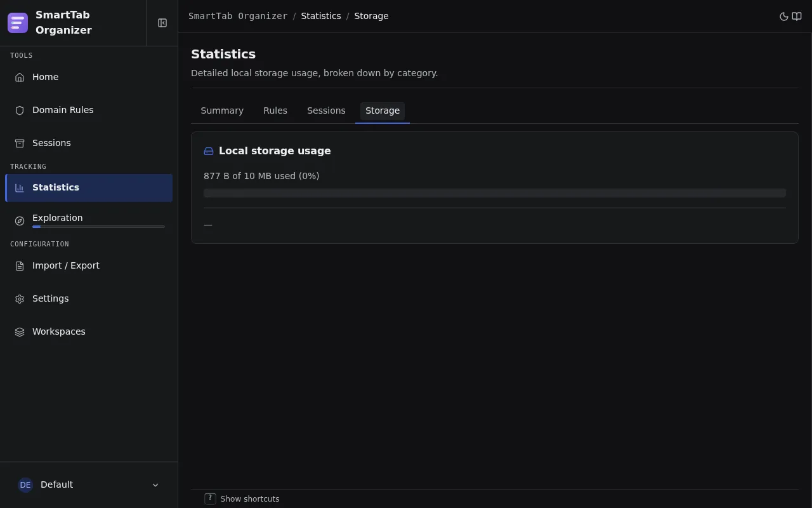812x508 pixels.
Task: Switch to the Rules tab
Action: click(x=275, y=110)
